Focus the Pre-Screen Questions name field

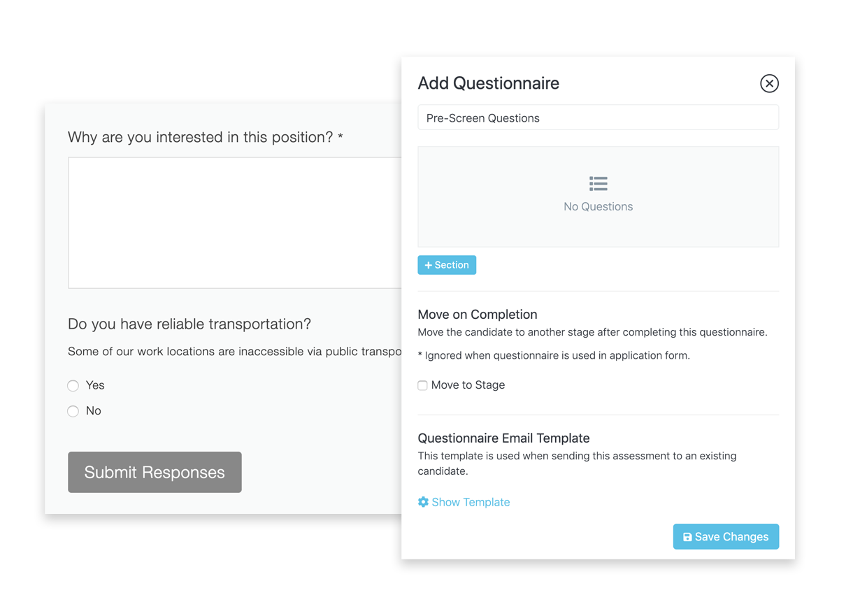598,117
